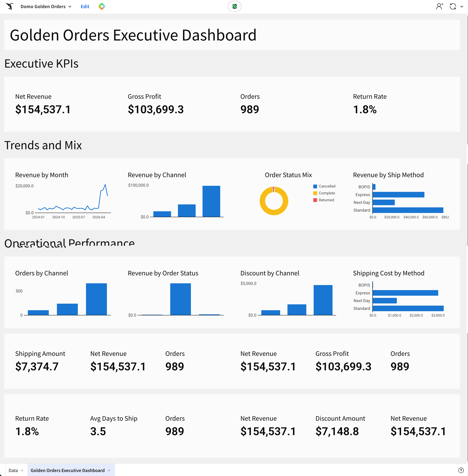Open the refresh options chevron
Viewport: 468px width, 476px height.
pyautogui.click(x=462, y=7)
